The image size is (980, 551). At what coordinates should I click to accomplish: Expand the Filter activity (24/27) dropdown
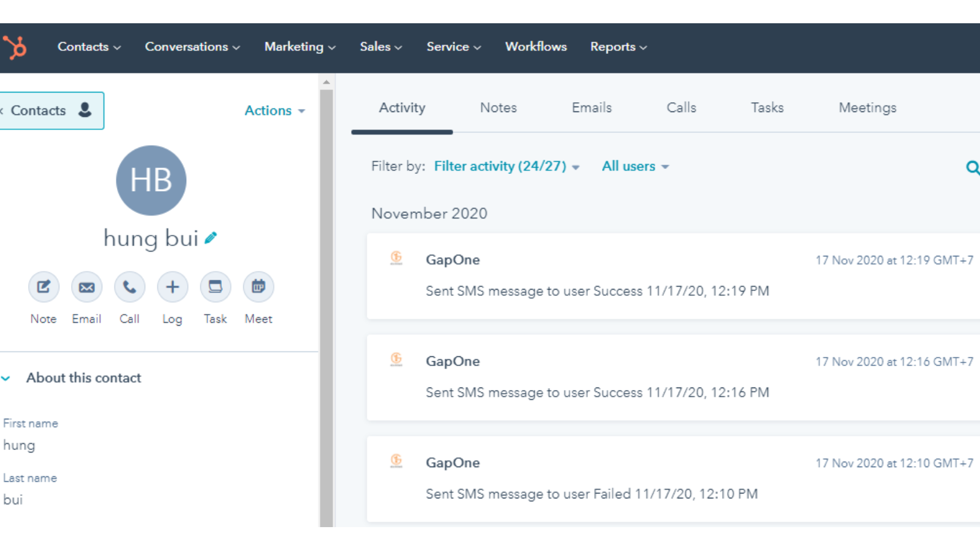coord(507,167)
